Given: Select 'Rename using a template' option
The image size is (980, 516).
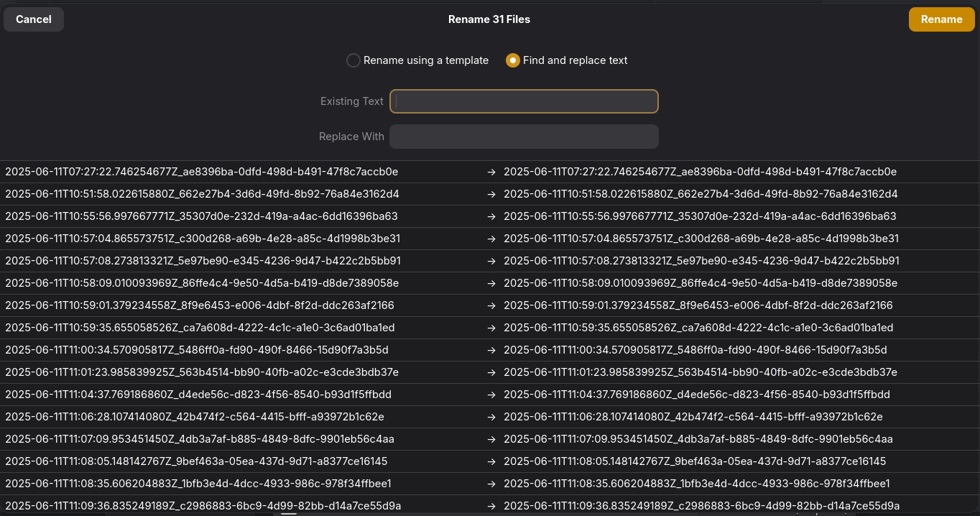Looking at the screenshot, I should pos(353,60).
